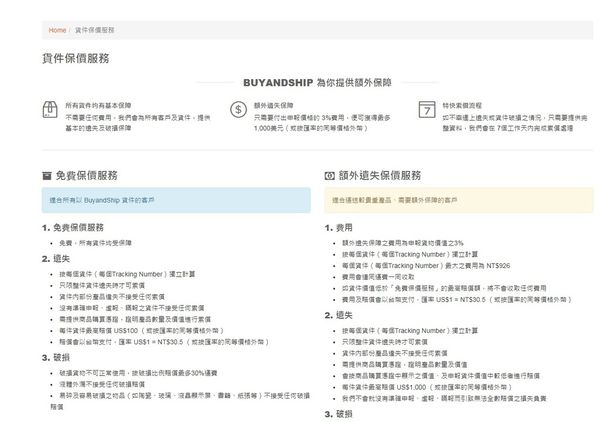Click '2. 遺失' heading in the free service column
600x422 pixels.
click(56, 258)
